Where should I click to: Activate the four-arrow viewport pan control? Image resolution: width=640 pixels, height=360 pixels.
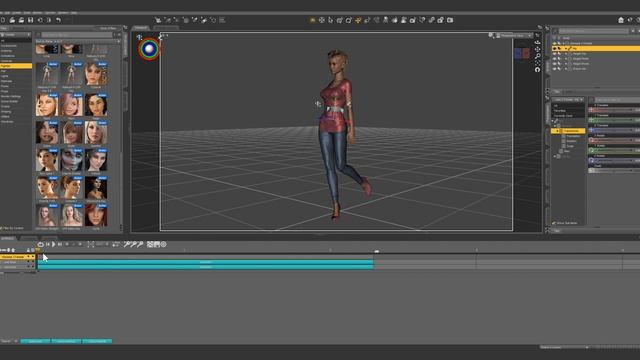(x=538, y=49)
